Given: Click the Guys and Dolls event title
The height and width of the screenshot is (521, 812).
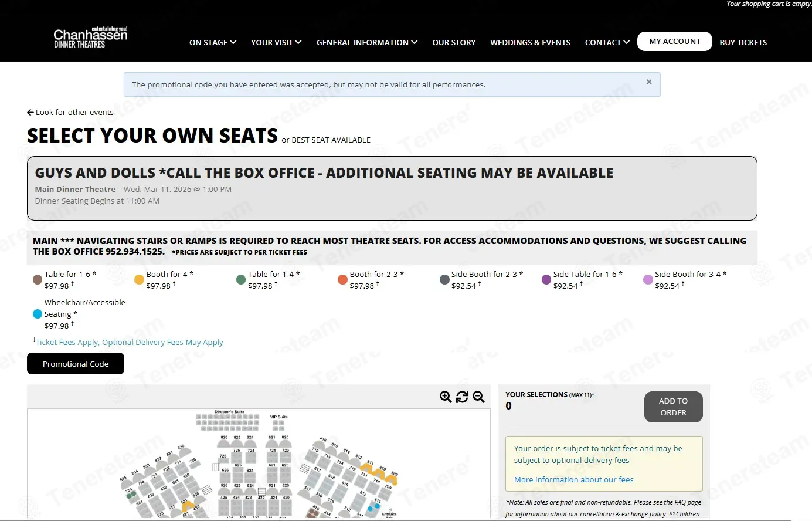Looking at the screenshot, I should click(324, 173).
